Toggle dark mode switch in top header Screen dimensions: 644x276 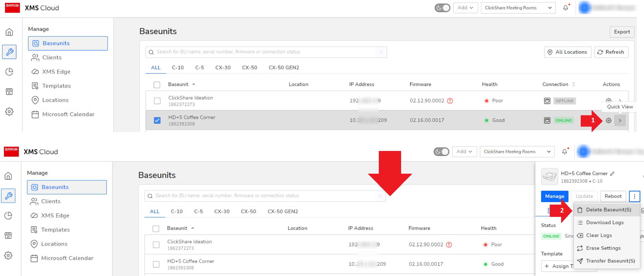click(442, 8)
